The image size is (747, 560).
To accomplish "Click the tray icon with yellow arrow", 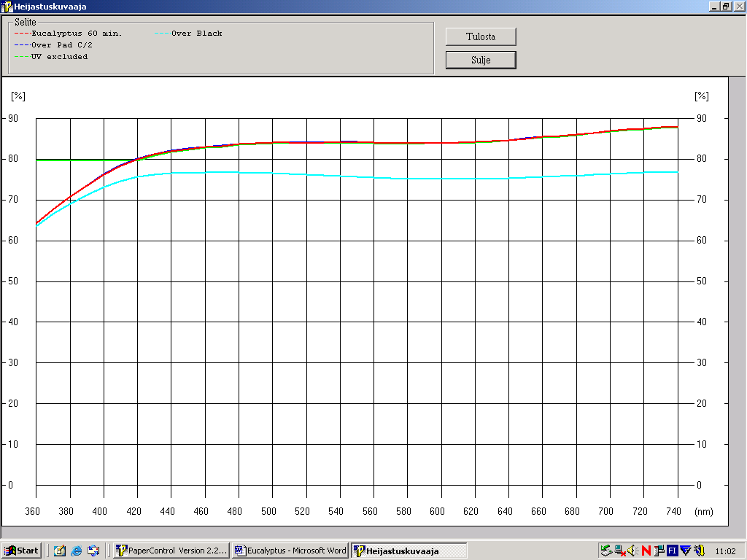I will coord(699,551).
